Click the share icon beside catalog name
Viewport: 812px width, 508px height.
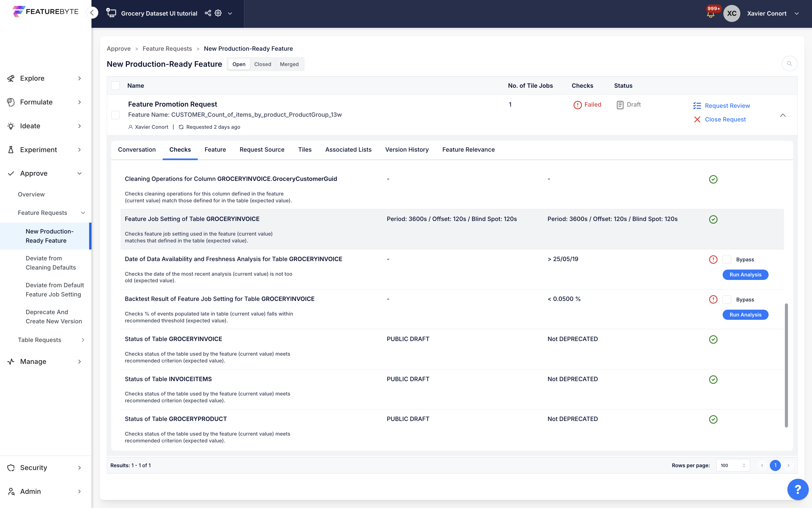tap(208, 13)
